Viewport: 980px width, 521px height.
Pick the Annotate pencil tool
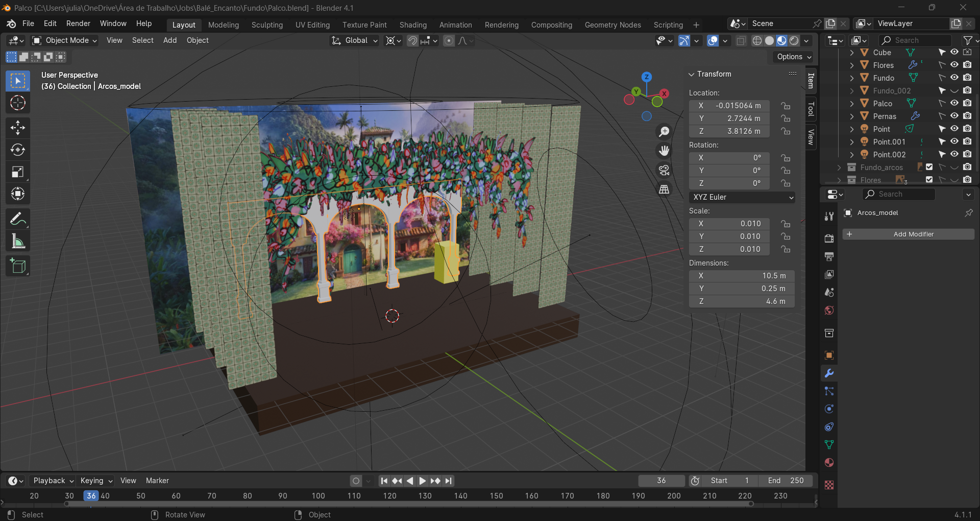click(x=18, y=220)
